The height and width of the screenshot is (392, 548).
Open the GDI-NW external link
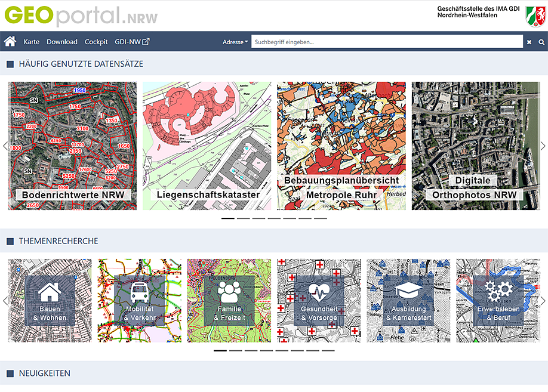coord(132,42)
